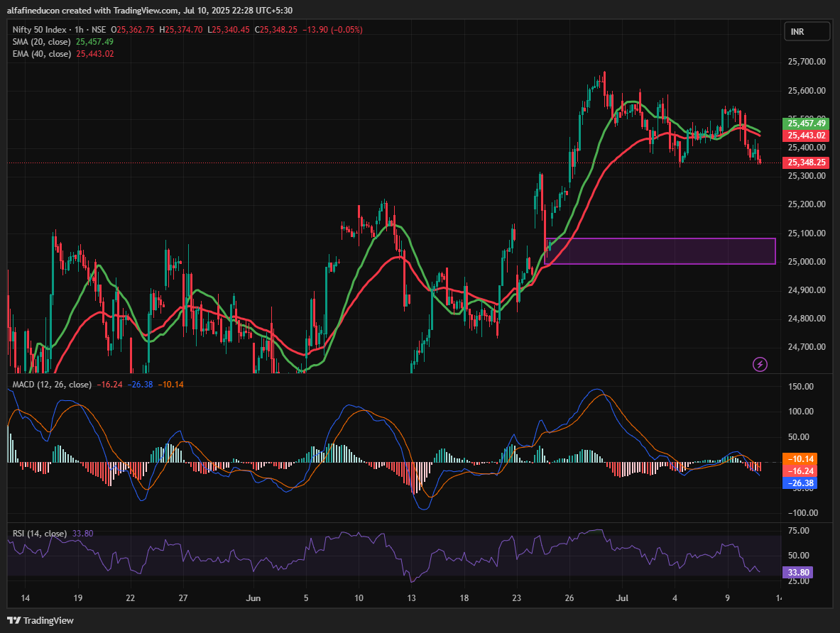Click the close value C25,348.25 in legend
This screenshot has width=840, height=633.
[276, 30]
